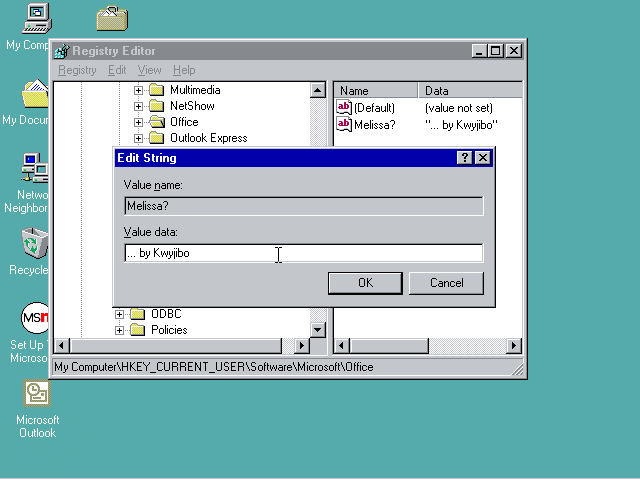Open the My Computer desktop icon
The height and width of the screenshot is (480, 640).
36,18
